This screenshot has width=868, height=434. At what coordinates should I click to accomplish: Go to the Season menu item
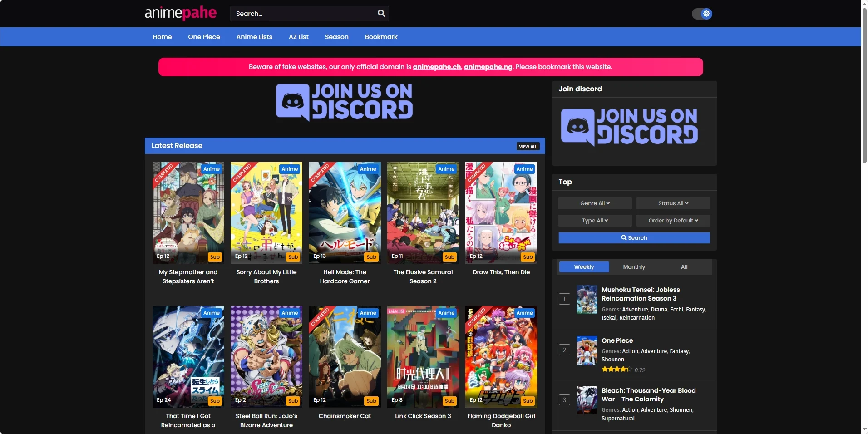pos(336,37)
